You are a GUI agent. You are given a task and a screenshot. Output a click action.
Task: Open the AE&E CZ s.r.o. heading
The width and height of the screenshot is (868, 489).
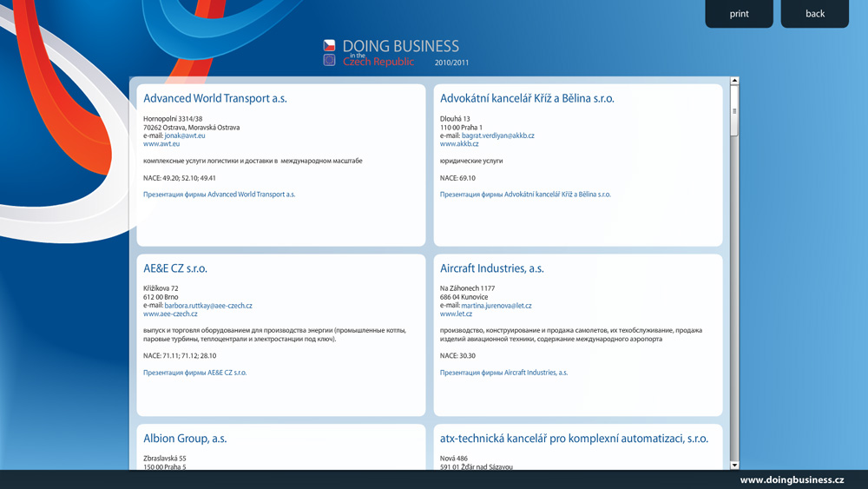(x=175, y=268)
